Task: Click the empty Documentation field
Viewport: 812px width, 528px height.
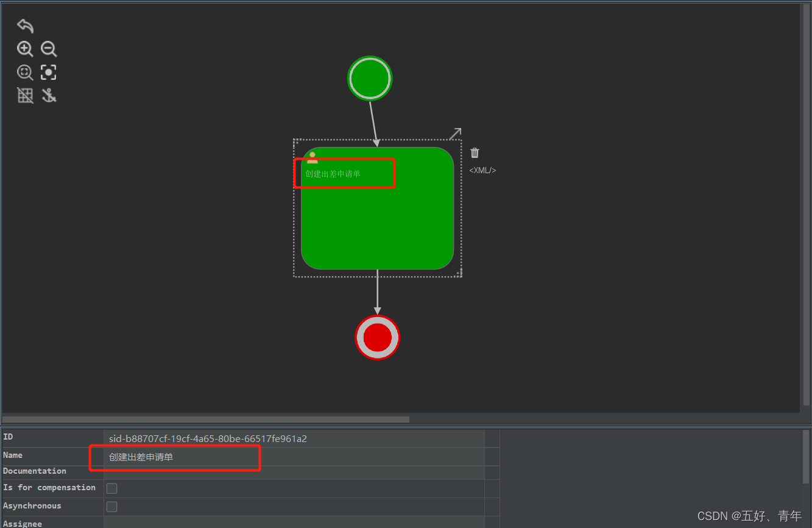Action: tap(294, 473)
